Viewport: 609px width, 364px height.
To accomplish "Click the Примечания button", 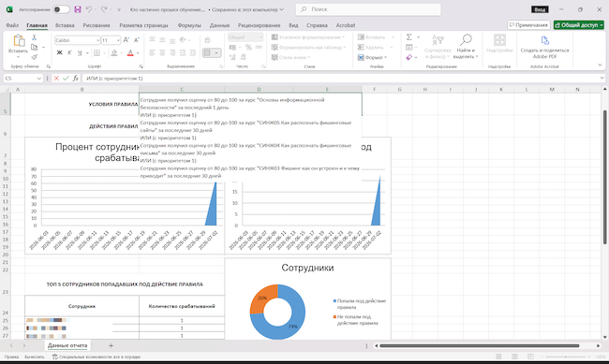I will tap(528, 25).
